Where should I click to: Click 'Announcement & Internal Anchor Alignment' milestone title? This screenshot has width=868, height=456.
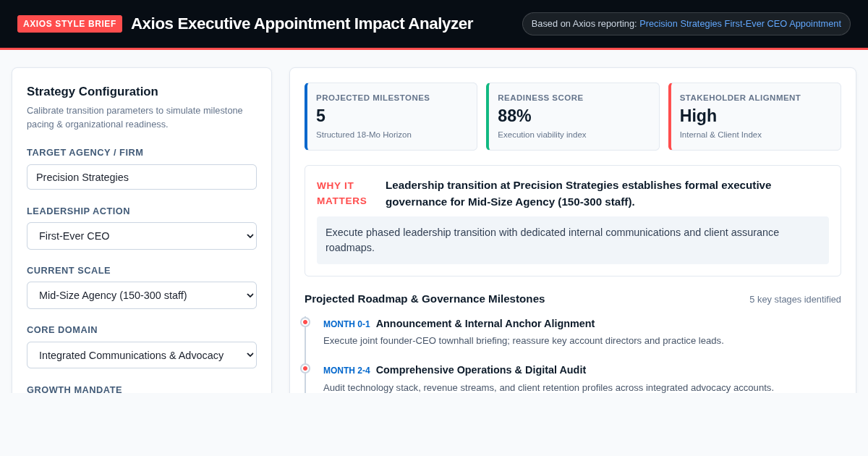coord(485,324)
